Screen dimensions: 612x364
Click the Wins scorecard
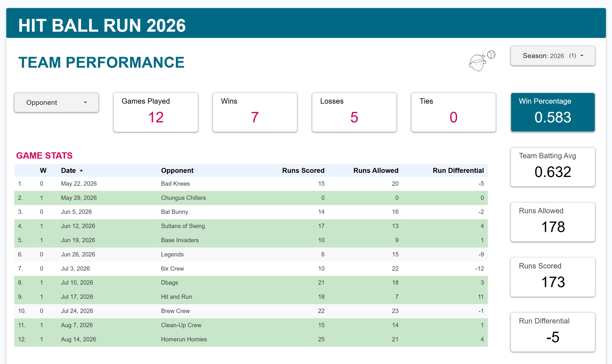coord(255,112)
